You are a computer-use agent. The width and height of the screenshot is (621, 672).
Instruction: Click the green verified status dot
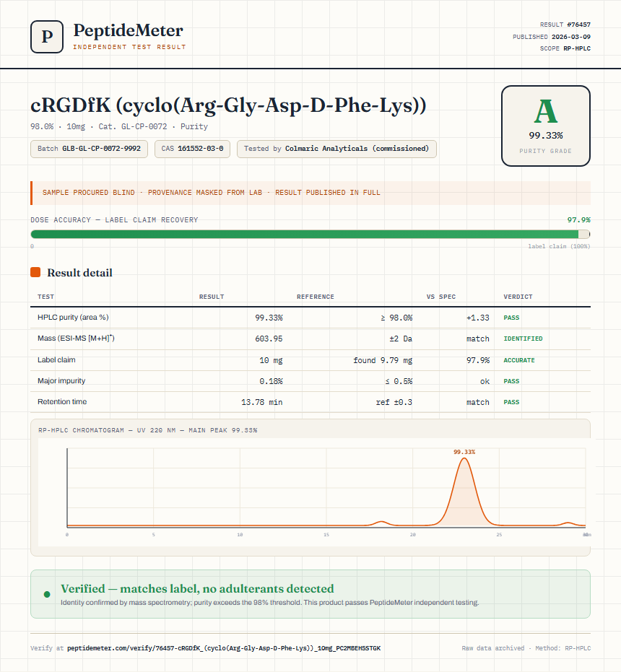click(47, 594)
